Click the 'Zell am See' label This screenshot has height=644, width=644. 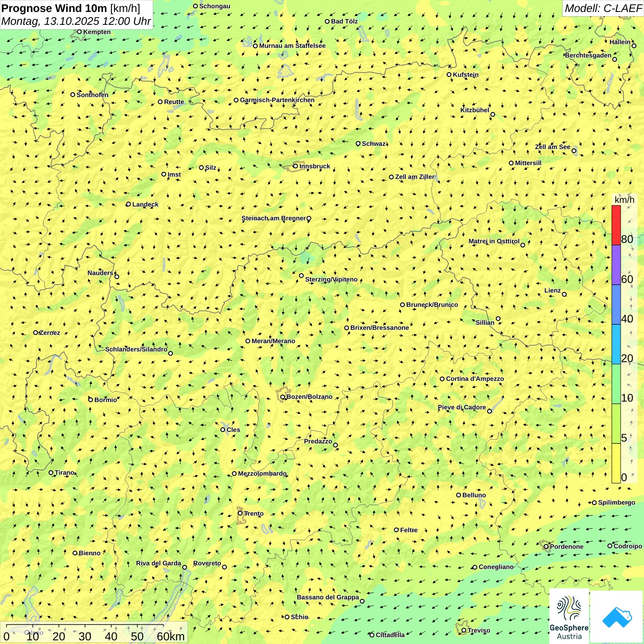[552, 147]
